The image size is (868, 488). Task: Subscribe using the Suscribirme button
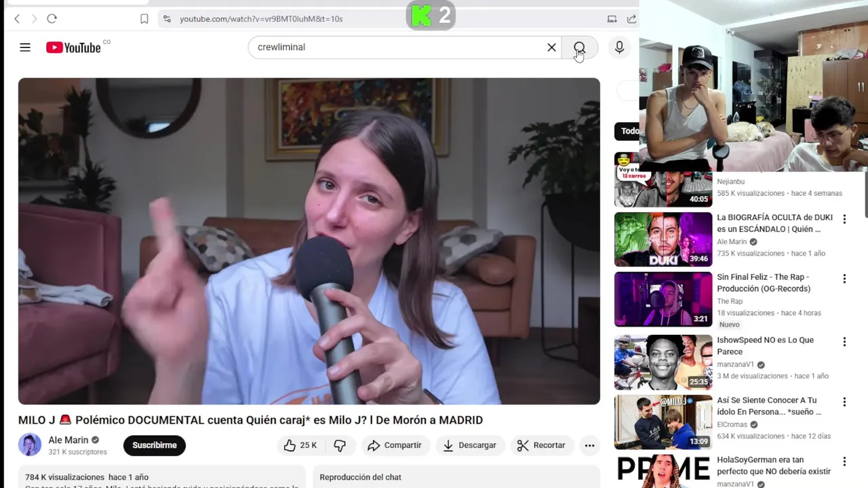pyautogui.click(x=155, y=445)
